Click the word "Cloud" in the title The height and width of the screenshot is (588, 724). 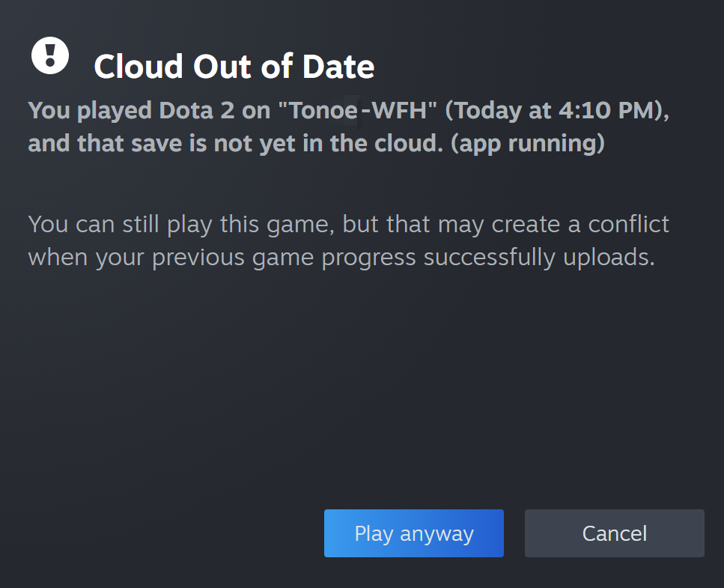(139, 66)
